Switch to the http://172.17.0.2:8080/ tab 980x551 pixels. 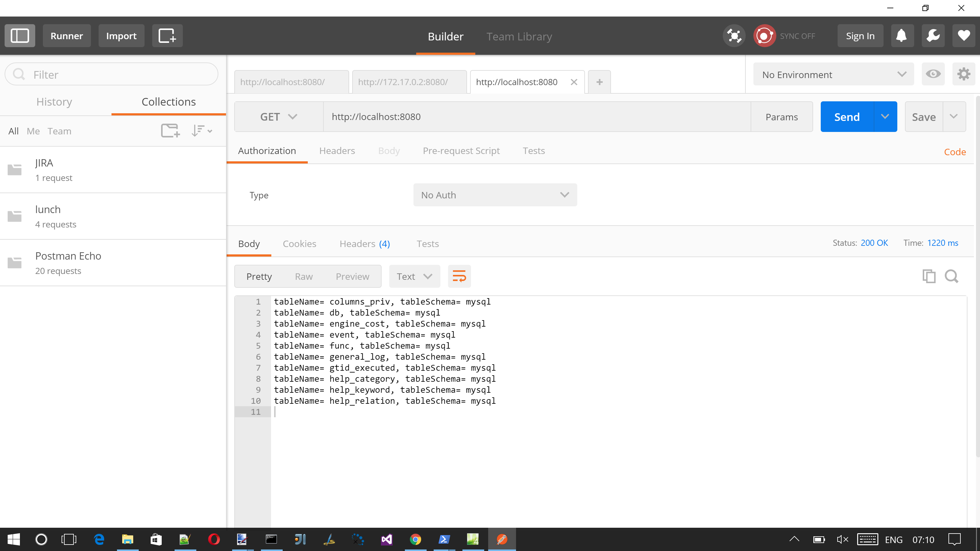point(409,82)
